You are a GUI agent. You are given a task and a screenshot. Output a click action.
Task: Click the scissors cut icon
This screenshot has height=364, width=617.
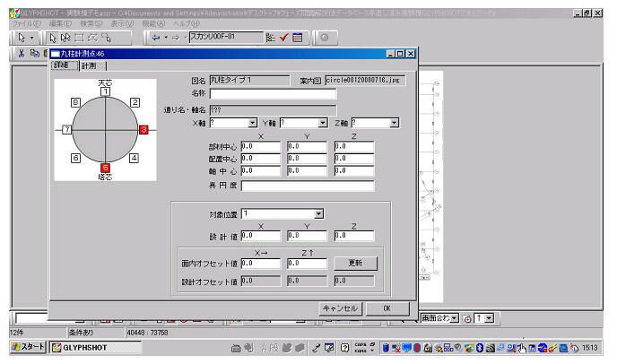[22, 53]
